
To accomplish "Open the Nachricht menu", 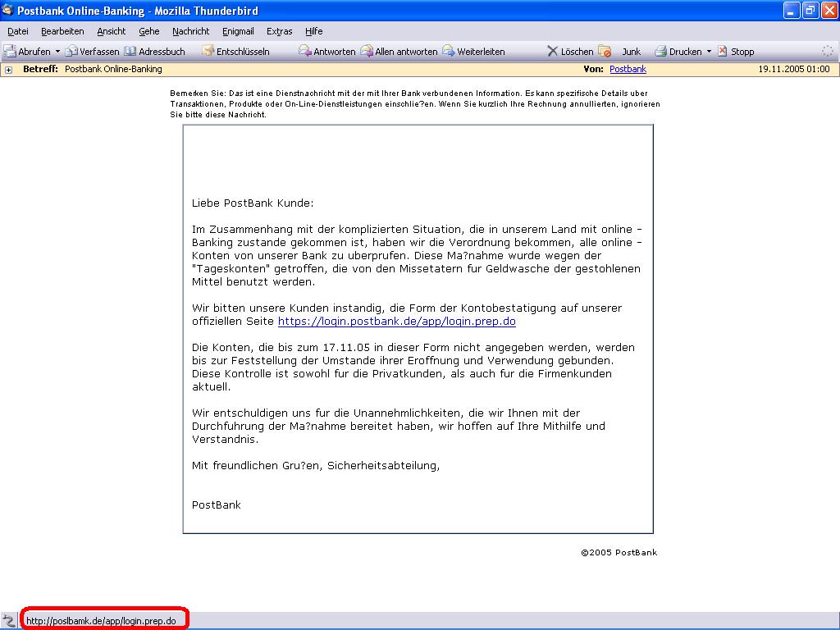I will 190,31.
